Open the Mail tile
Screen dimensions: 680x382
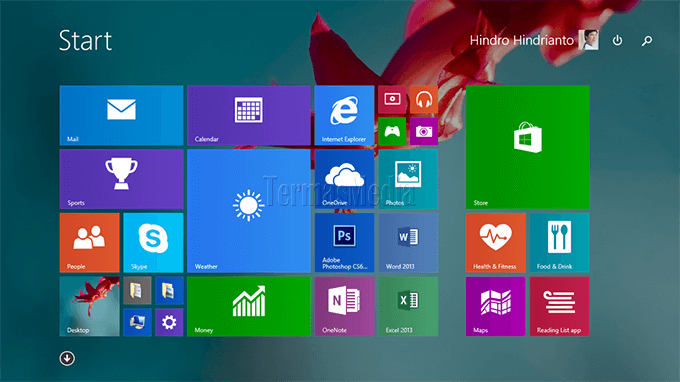tap(121, 115)
